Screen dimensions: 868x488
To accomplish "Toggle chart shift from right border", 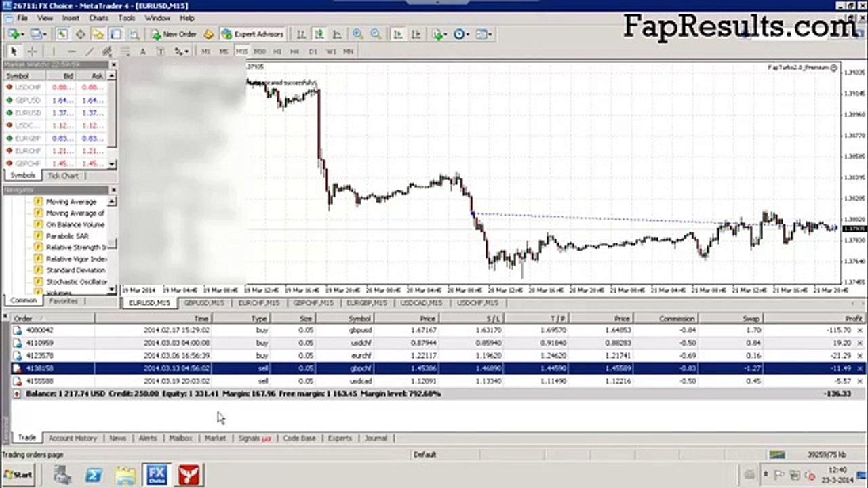I will point(416,34).
